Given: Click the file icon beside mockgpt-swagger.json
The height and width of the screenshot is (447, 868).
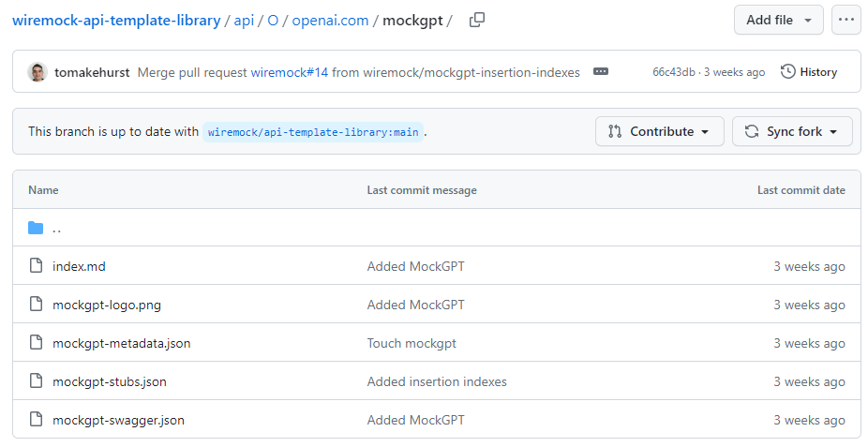Looking at the screenshot, I should [36, 419].
